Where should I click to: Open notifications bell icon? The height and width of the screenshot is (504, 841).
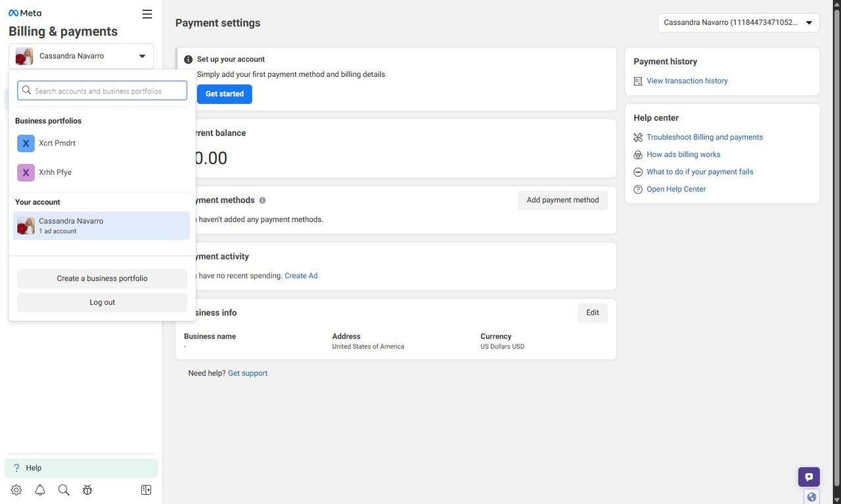pyautogui.click(x=40, y=490)
